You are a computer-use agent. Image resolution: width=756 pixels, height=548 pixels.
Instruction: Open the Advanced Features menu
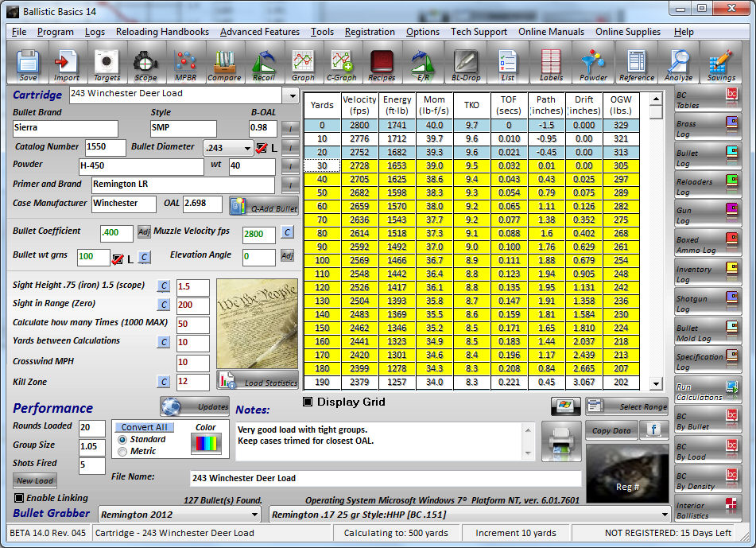[x=259, y=32]
